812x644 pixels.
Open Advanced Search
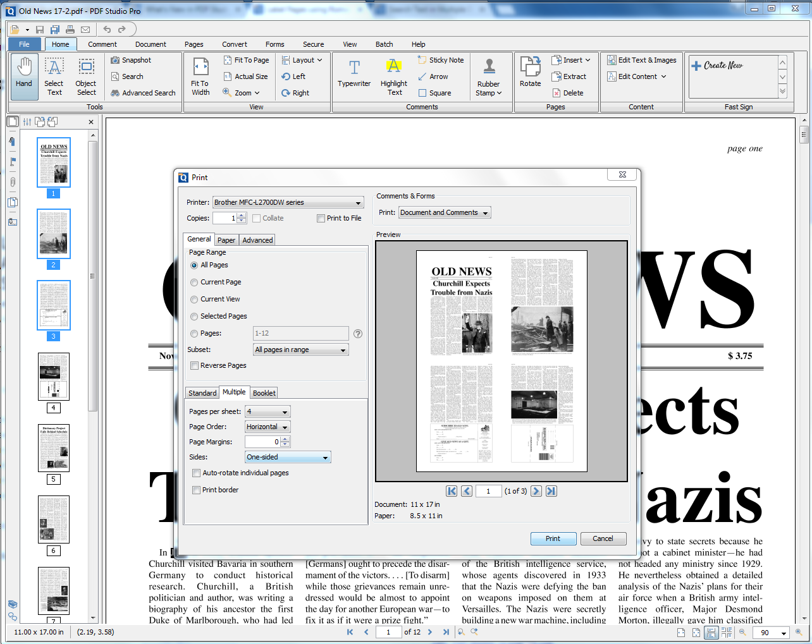coord(143,93)
